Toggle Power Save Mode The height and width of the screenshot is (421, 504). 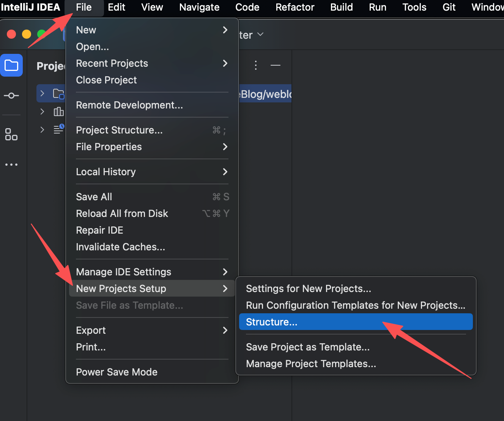[117, 372]
